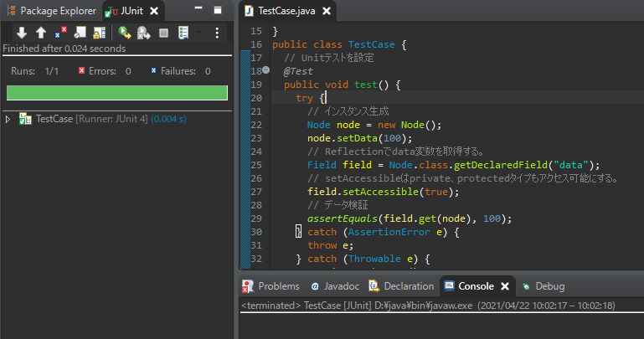Image resolution: width=644 pixels, height=339 pixels.
Task: Toggle show failures only filter
Action: [x=61, y=33]
